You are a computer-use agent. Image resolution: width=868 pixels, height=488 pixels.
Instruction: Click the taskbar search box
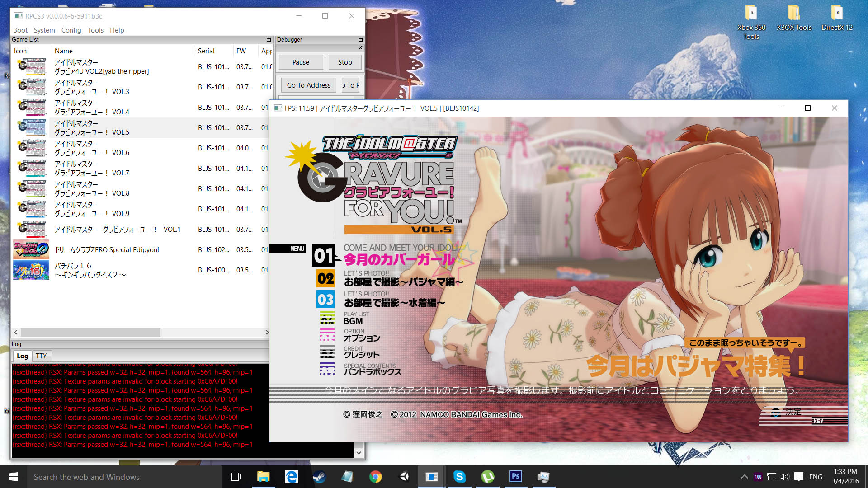pos(124,477)
